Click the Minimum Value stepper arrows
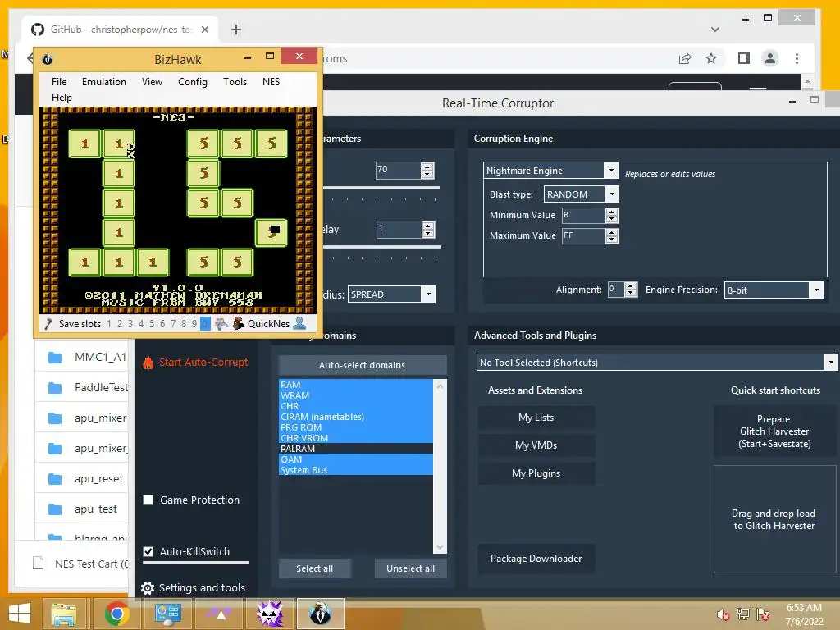The height and width of the screenshot is (630, 840). [612, 216]
